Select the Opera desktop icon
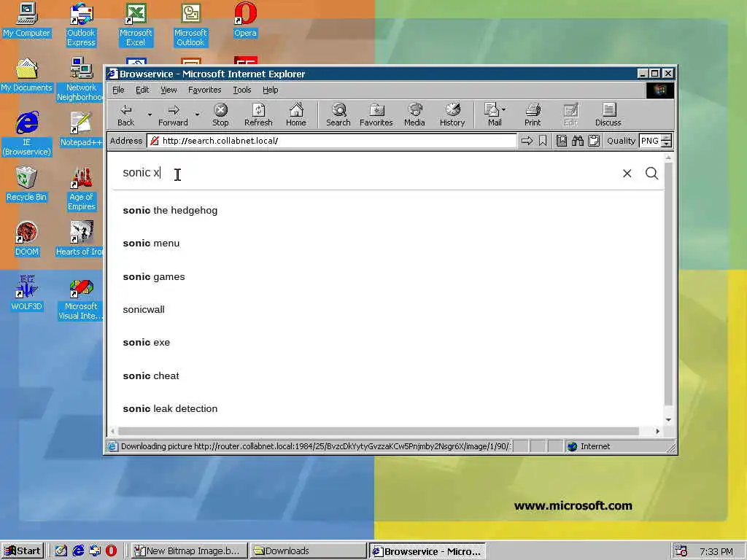 (245, 20)
